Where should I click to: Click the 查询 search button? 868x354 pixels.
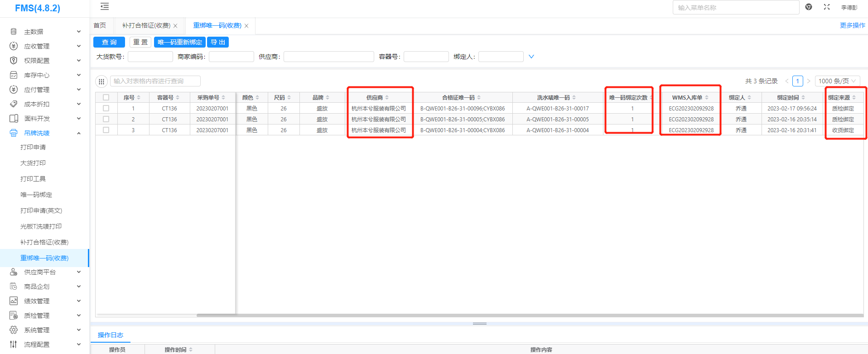(x=109, y=42)
